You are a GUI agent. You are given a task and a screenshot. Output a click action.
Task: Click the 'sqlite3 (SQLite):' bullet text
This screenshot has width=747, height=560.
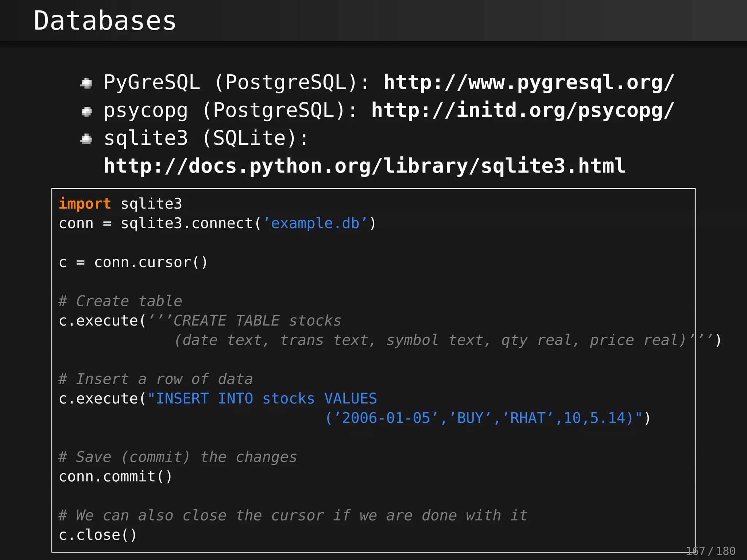pos(206,139)
